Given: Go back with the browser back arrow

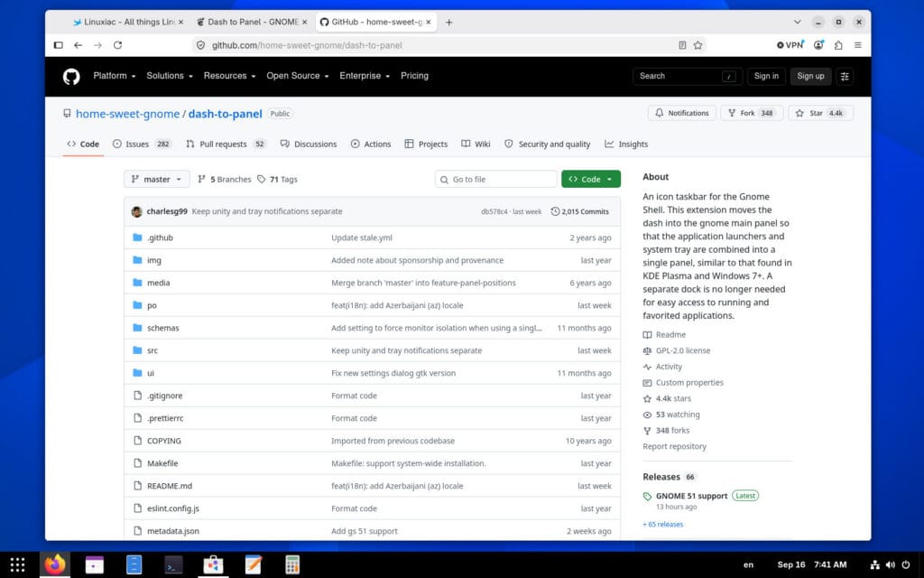Looking at the screenshot, I should pyautogui.click(x=78, y=45).
